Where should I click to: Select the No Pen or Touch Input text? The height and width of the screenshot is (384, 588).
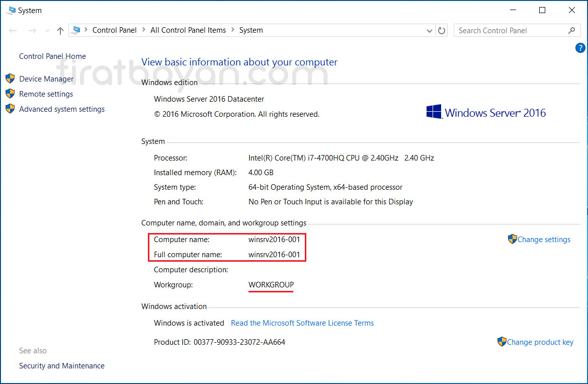(330, 202)
